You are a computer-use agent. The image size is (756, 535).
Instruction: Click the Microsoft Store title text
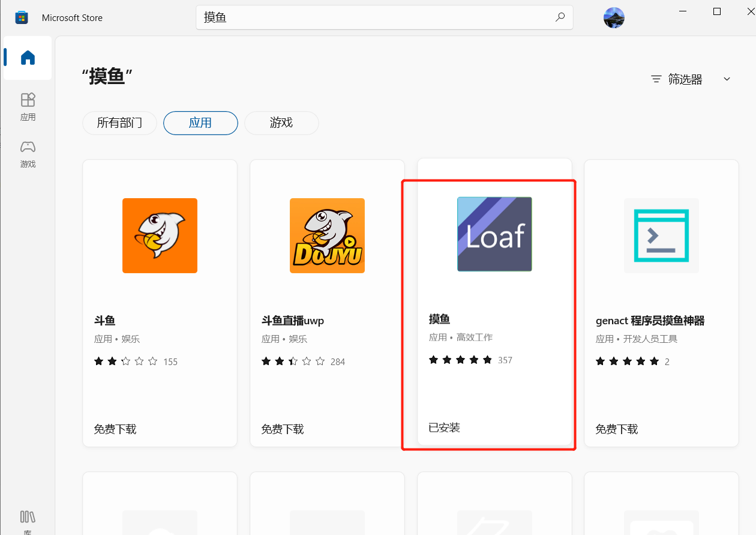click(x=72, y=18)
